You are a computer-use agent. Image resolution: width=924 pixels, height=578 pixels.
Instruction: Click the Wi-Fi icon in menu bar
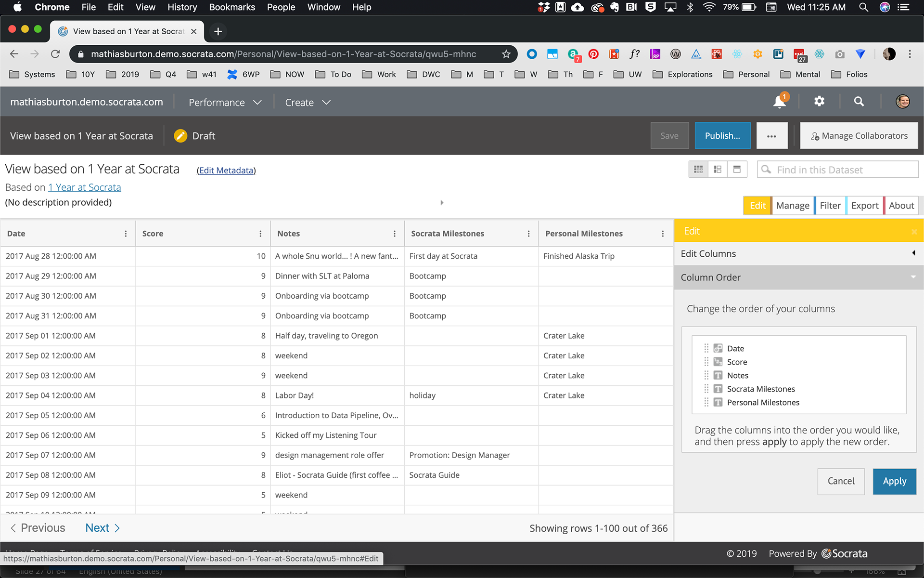(709, 7)
